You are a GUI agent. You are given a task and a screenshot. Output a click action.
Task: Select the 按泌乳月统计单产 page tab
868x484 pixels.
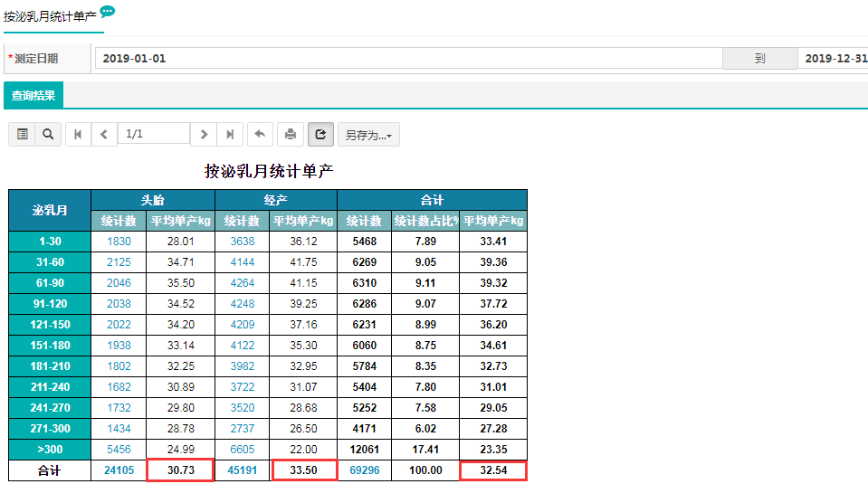pyautogui.click(x=50, y=16)
